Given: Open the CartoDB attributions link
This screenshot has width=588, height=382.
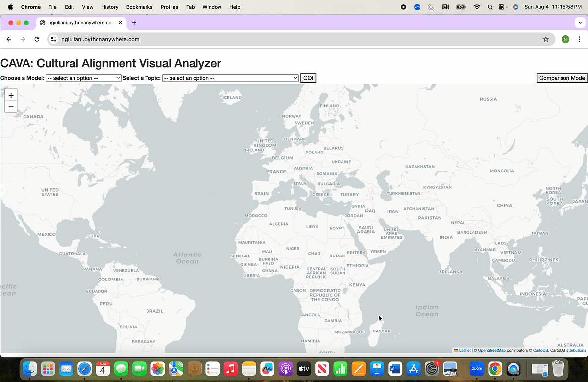Looking at the screenshot, I should [x=576, y=350].
